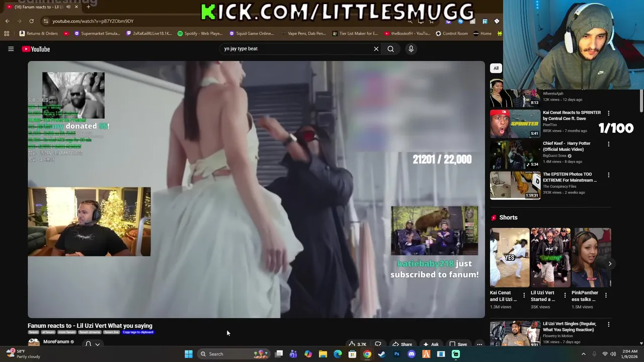Open the YouTube hamburger guide menu
Screen dimensions: 644x362
pos(11,49)
